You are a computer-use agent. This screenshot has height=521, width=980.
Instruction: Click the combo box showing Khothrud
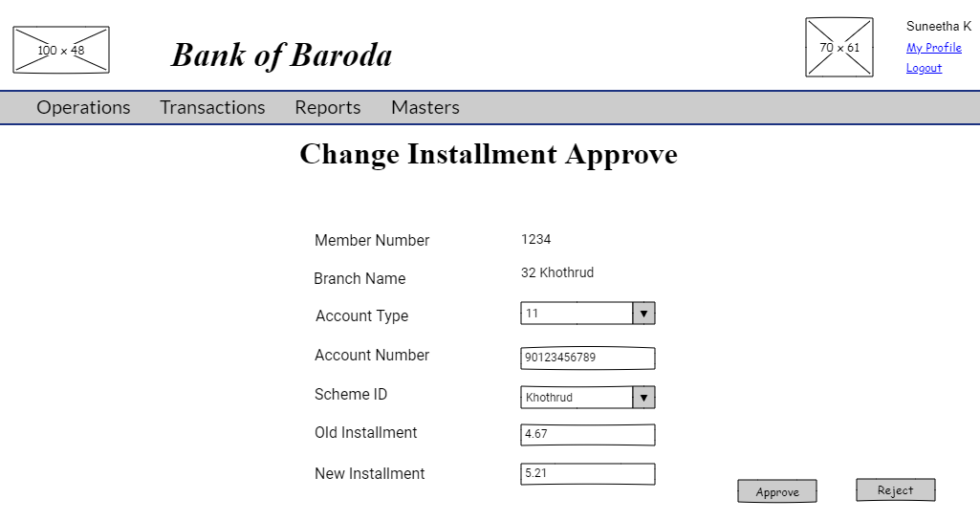[577, 398]
